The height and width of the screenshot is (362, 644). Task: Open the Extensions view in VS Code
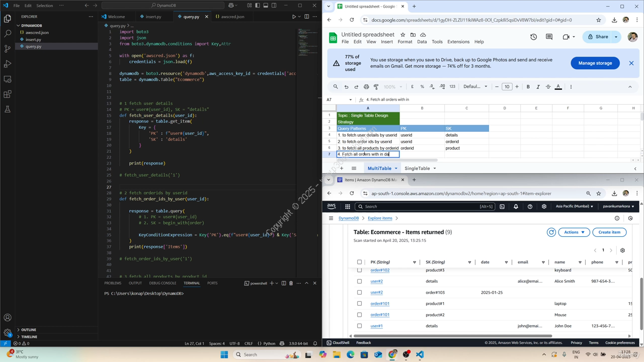point(8,94)
